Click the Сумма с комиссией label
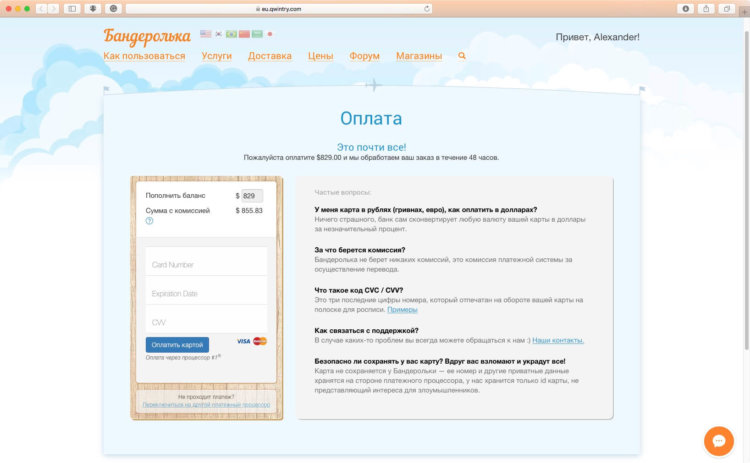 [x=177, y=210]
